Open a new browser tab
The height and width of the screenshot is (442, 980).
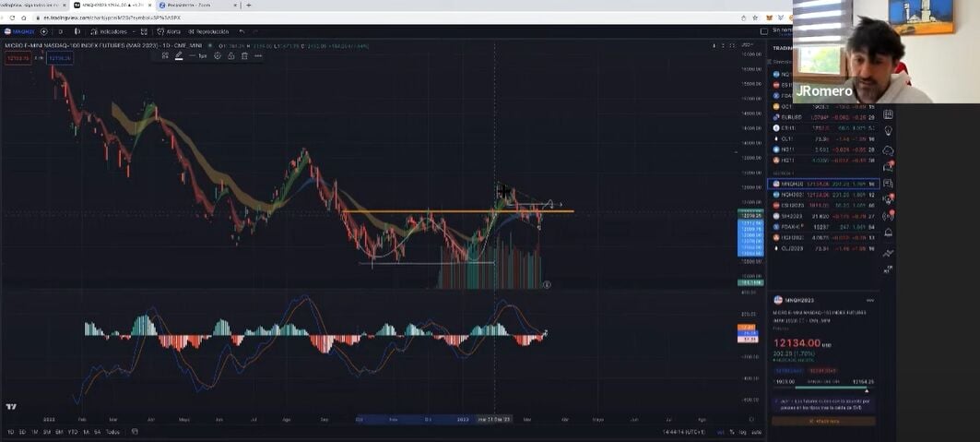[x=249, y=5]
